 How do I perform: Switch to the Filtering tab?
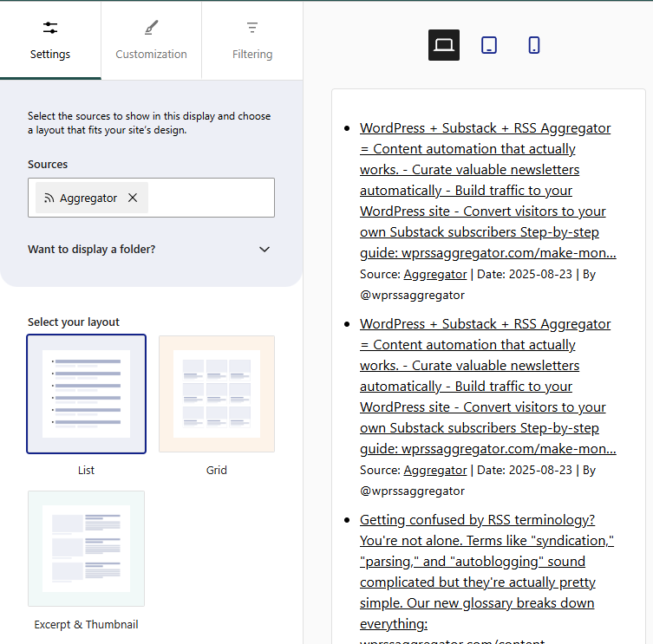(x=252, y=41)
